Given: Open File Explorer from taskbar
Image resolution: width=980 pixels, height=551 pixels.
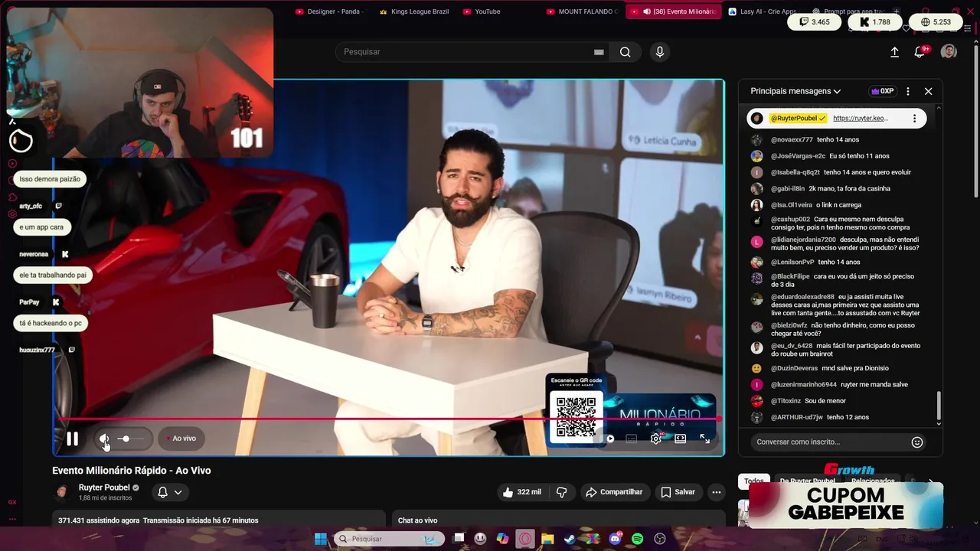Looking at the screenshot, I should click(547, 539).
